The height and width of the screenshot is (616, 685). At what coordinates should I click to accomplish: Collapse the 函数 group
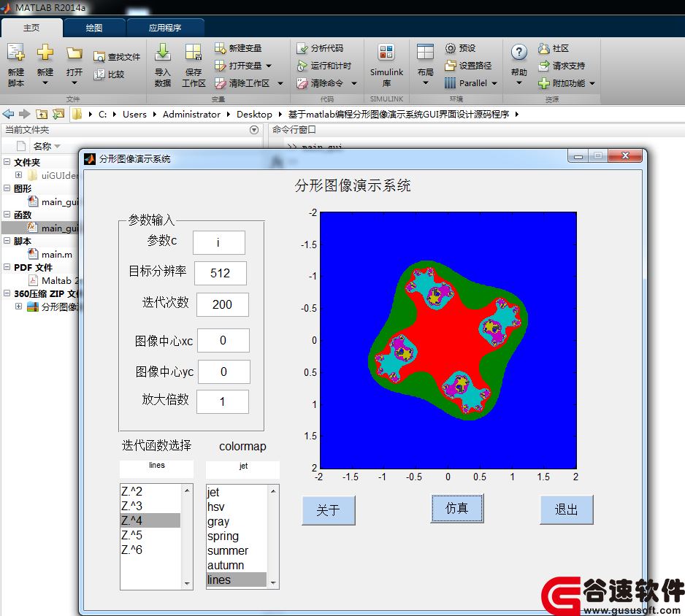[x=7, y=214]
